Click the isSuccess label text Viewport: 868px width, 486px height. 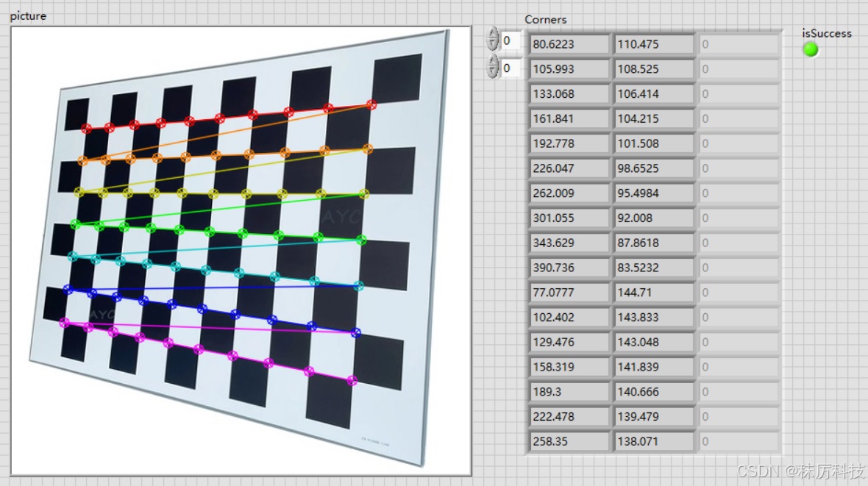click(x=827, y=33)
